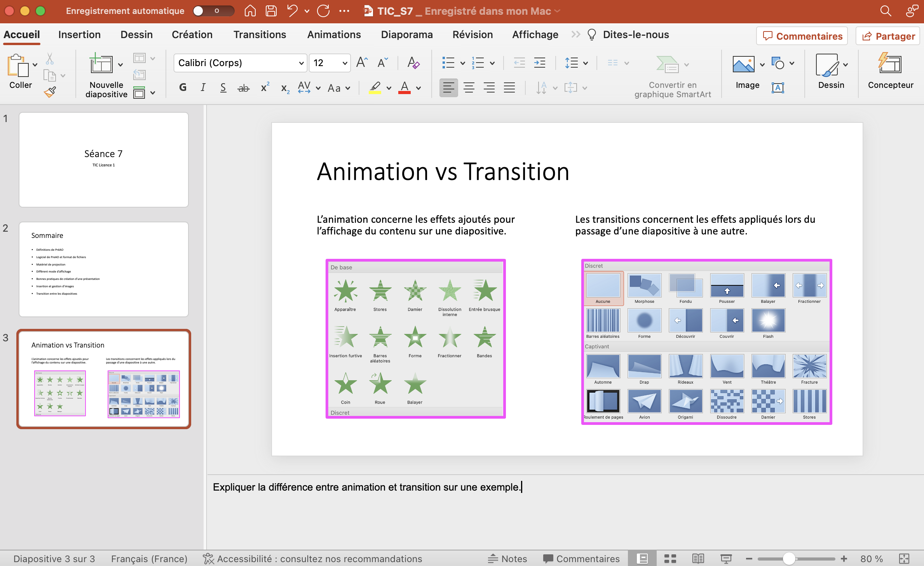Decrease font size with small A icon
This screenshot has height=566, width=924.
(x=383, y=63)
